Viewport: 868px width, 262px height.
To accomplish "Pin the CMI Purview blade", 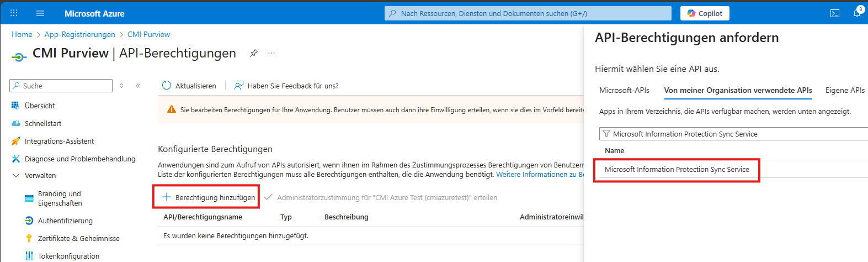I will tap(254, 53).
